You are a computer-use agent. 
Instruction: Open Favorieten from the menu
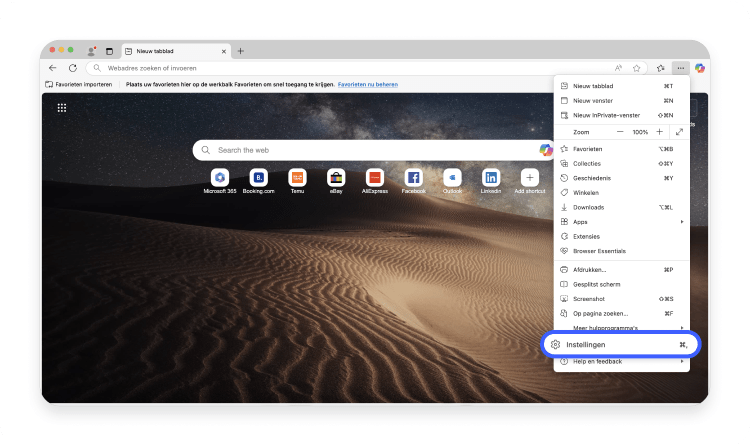tap(621, 149)
